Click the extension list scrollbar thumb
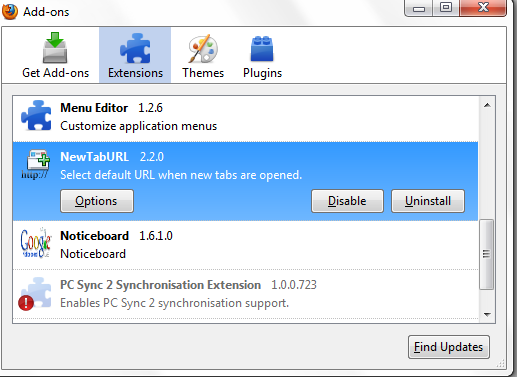The height and width of the screenshot is (377, 517). (x=487, y=254)
